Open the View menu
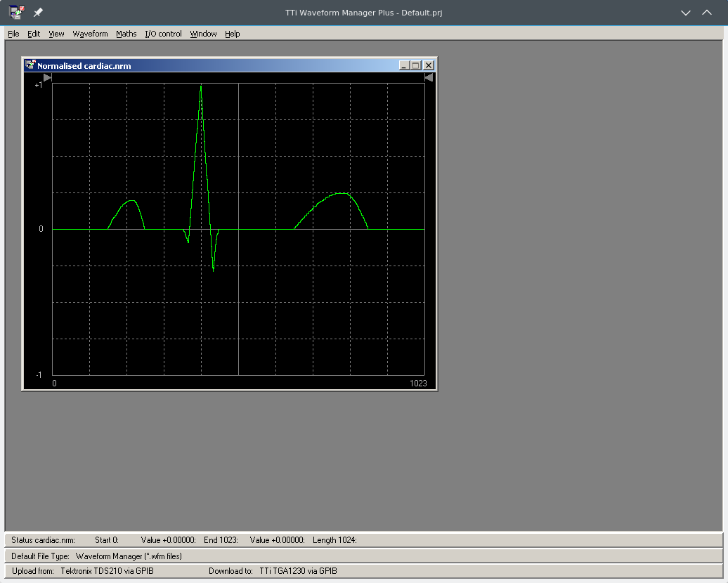 coord(56,34)
